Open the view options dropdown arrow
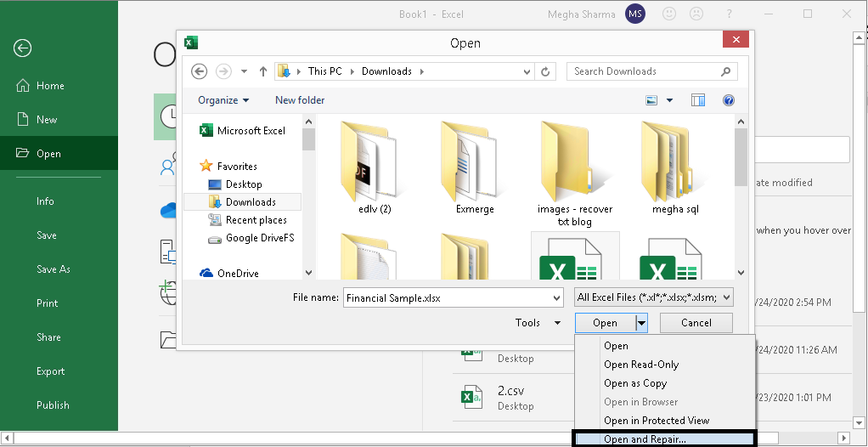The width and height of the screenshot is (868, 447). tap(669, 100)
